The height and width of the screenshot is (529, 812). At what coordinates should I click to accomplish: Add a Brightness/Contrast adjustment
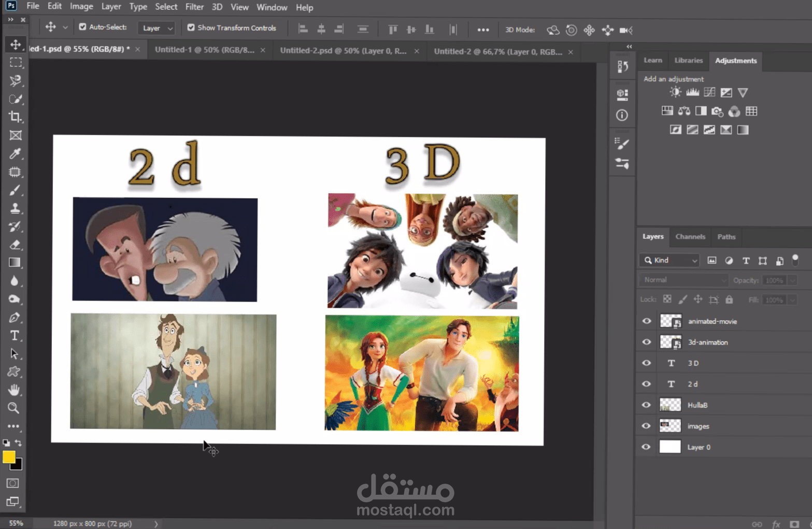[675, 93]
